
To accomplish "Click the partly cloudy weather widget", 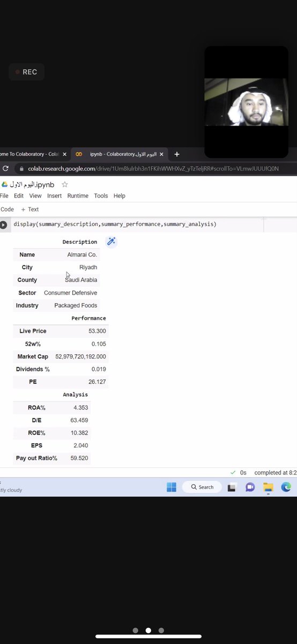I will point(11,487).
